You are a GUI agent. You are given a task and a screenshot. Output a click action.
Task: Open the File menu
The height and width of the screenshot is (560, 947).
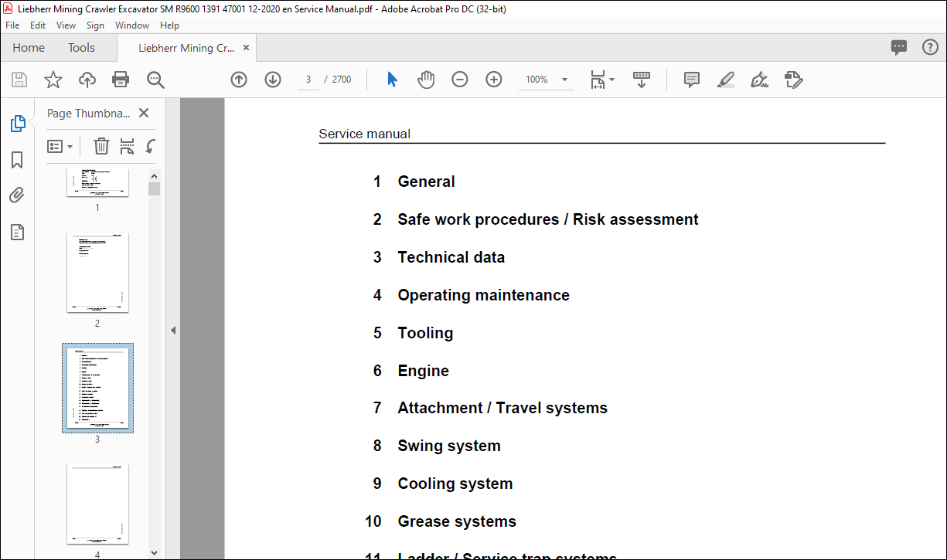(x=12, y=25)
